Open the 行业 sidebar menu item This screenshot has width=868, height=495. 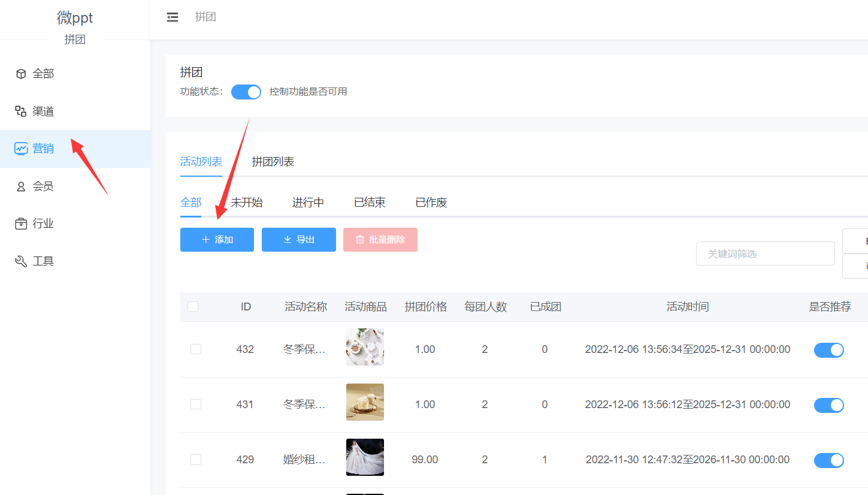pyautogui.click(x=75, y=224)
